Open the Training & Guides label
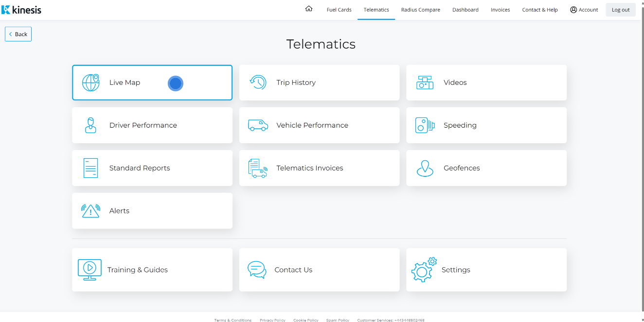The width and height of the screenshot is (644, 322). coord(137,270)
